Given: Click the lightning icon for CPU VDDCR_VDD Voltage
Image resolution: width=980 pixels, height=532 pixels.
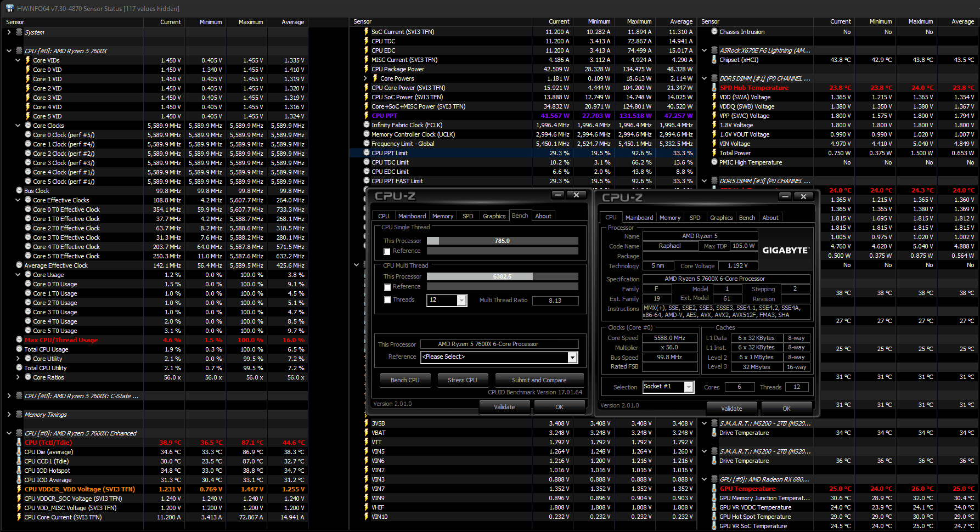Looking at the screenshot, I should click(19, 489).
